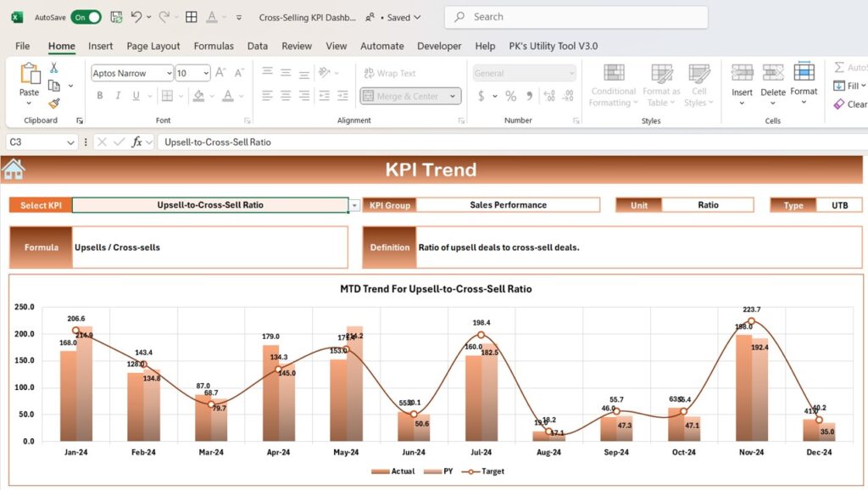The width and height of the screenshot is (868, 490).
Task: Open the File menu
Action: pyautogui.click(x=23, y=46)
